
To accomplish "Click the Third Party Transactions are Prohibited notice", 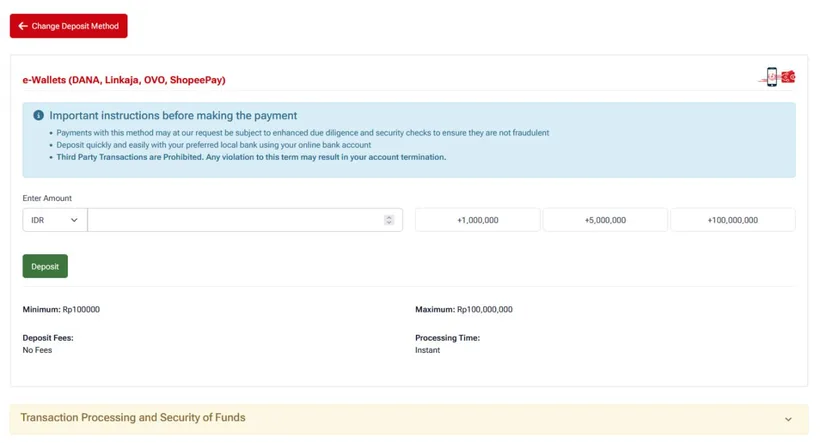I will pyautogui.click(x=251, y=157).
